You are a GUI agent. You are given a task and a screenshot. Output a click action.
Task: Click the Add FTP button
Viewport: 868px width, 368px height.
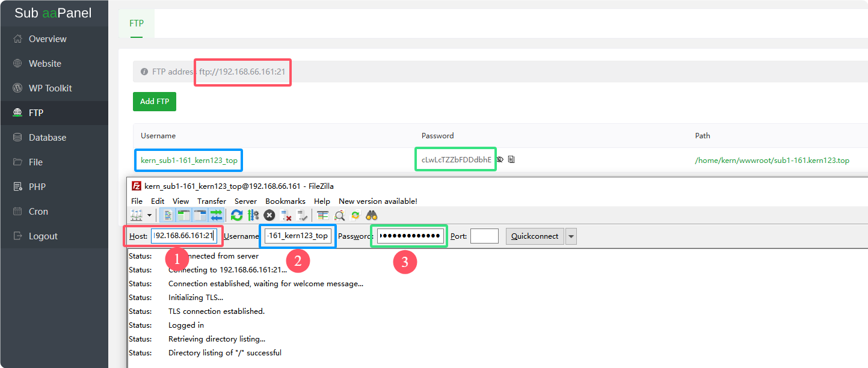click(x=155, y=101)
